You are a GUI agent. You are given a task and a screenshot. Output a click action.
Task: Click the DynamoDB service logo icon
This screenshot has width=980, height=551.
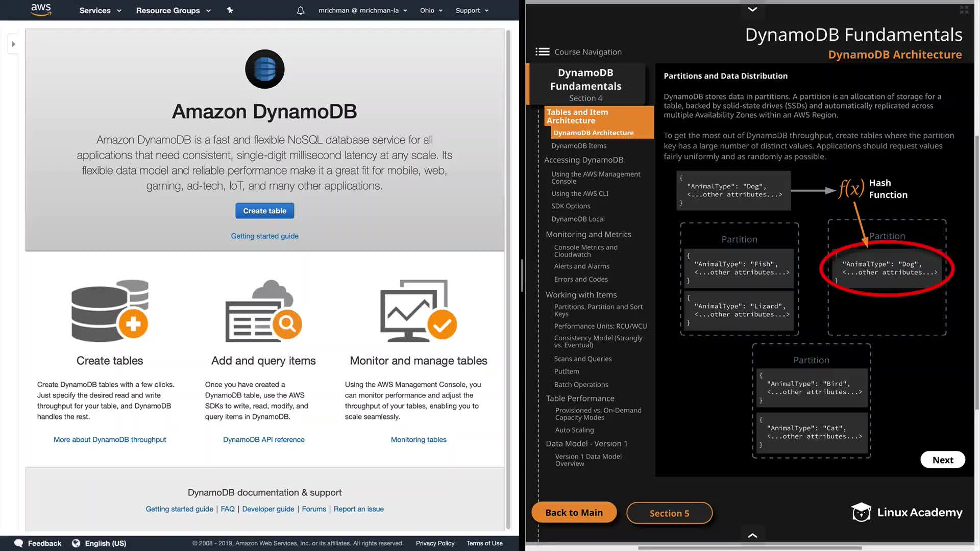coord(264,69)
